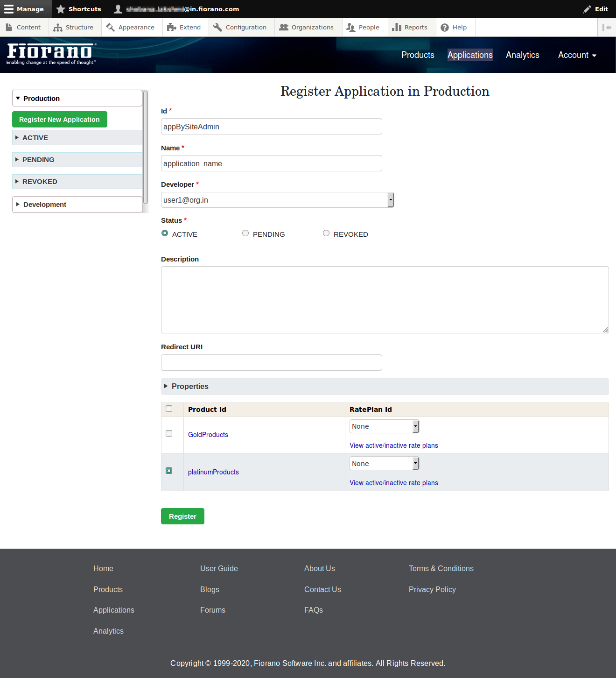Open the Products menu item
Viewport: 616px width, 678px height.
418,55
